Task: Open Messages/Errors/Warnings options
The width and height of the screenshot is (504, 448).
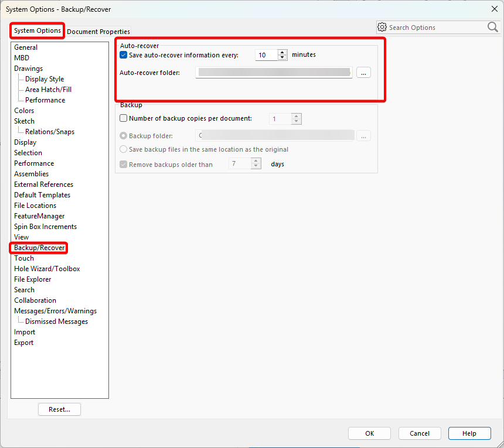Action: pyautogui.click(x=55, y=311)
